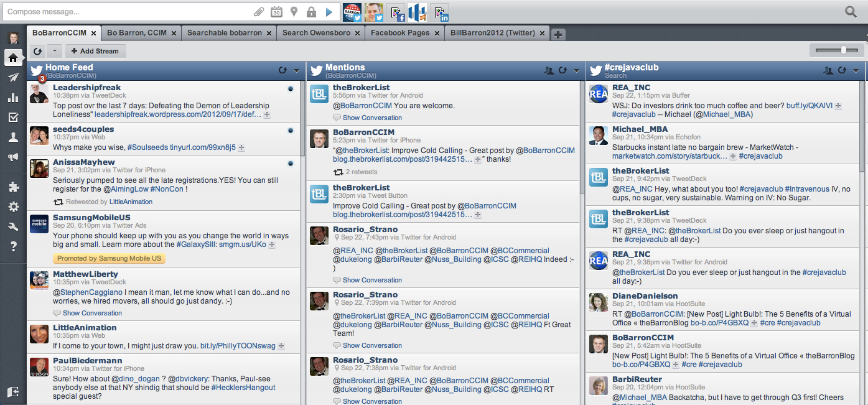Open Analytics bar chart icon in sidebar
868x405 pixels.
13,98
